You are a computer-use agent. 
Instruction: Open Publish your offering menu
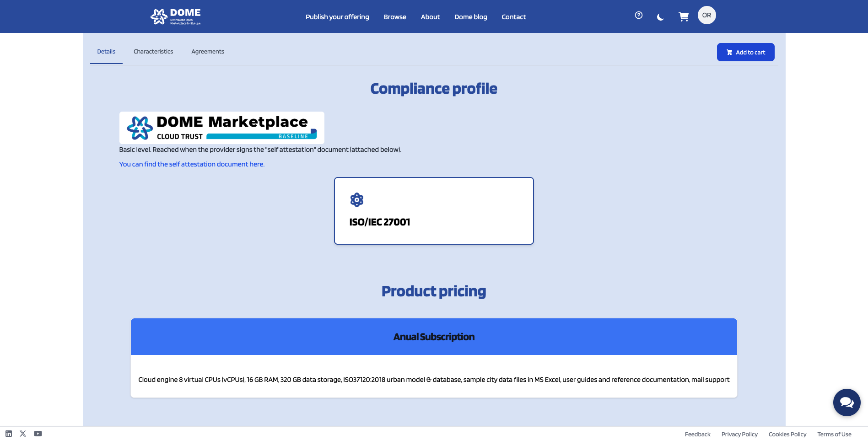click(337, 17)
